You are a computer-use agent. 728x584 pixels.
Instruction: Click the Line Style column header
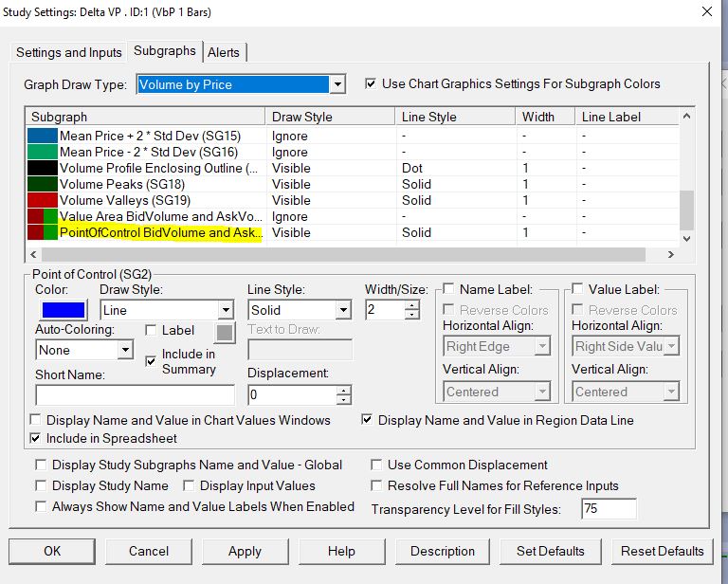tap(455, 117)
